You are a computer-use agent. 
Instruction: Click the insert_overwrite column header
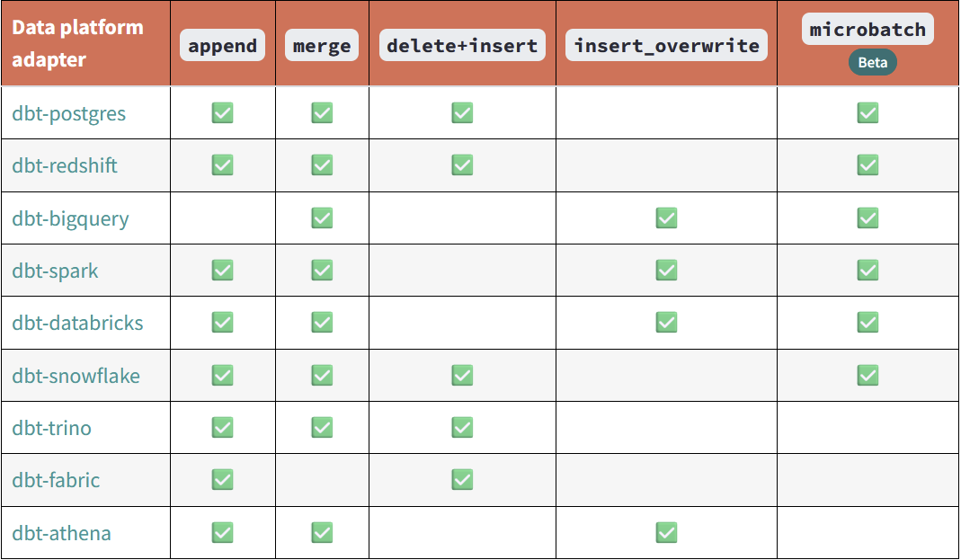(666, 45)
